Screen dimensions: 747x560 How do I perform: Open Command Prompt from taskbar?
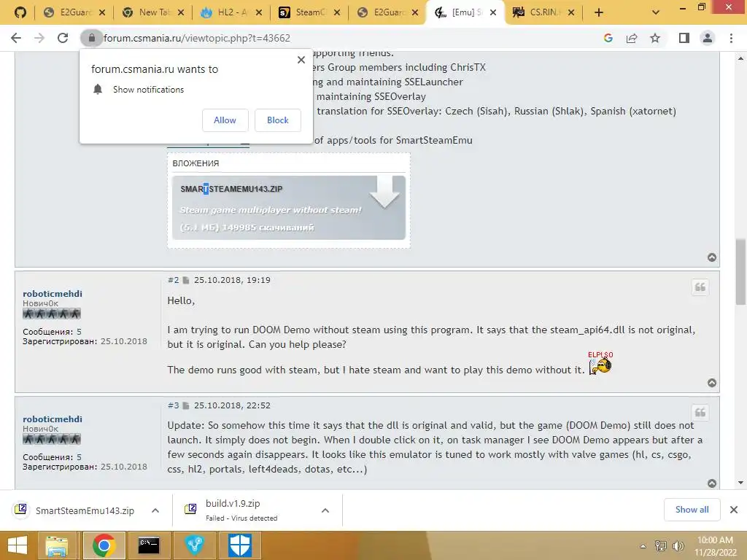tap(149, 545)
